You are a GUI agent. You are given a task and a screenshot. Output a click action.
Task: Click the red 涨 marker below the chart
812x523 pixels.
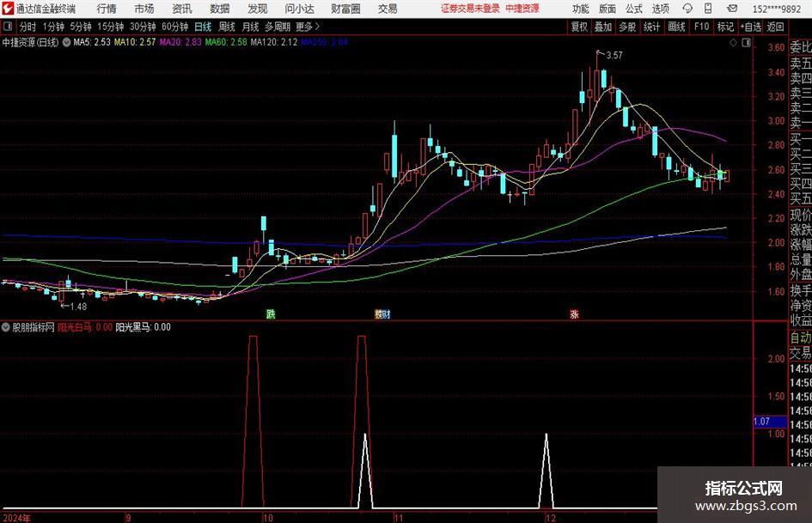[x=574, y=313]
